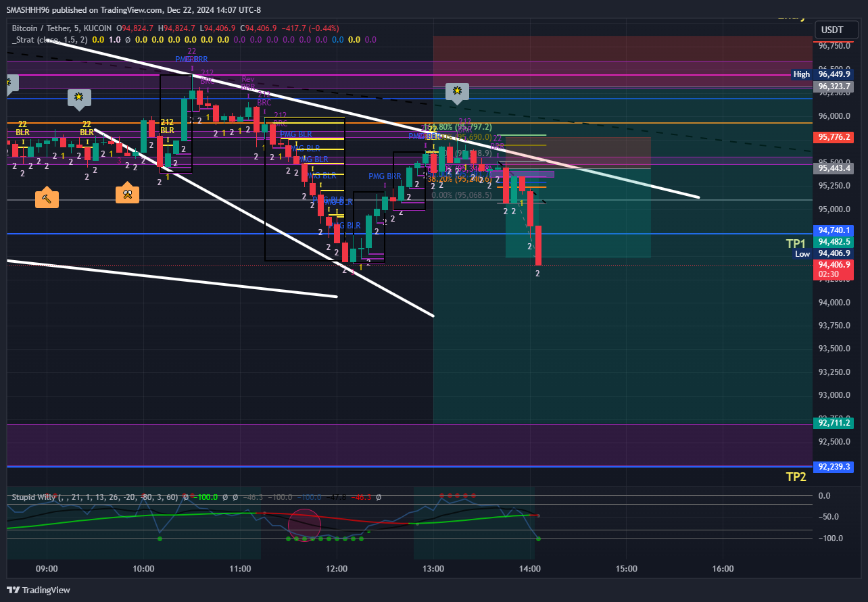The width and height of the screenshot is (868, 602).
Task: Click the green 94,482.5 price label
Action: pos(834,241)
